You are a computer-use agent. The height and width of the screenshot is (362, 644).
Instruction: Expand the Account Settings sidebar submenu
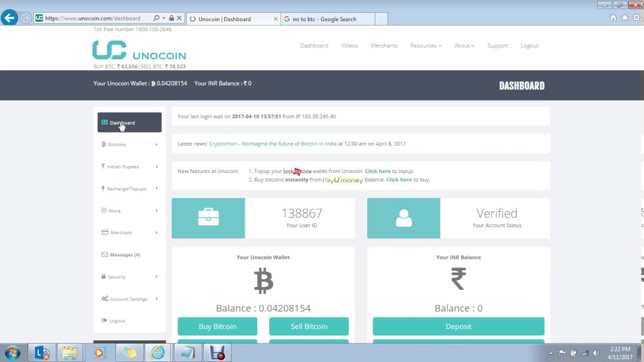point(156,299)
